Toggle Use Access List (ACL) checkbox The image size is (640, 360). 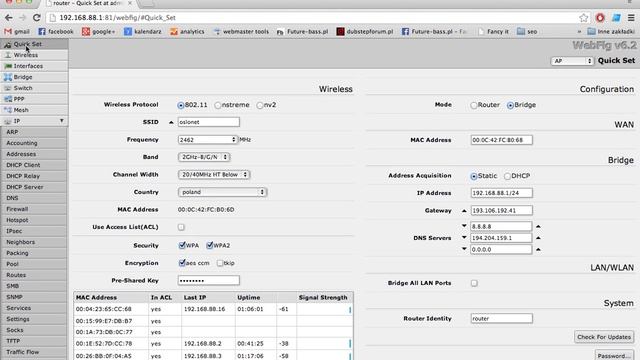[x=181, y=227]
